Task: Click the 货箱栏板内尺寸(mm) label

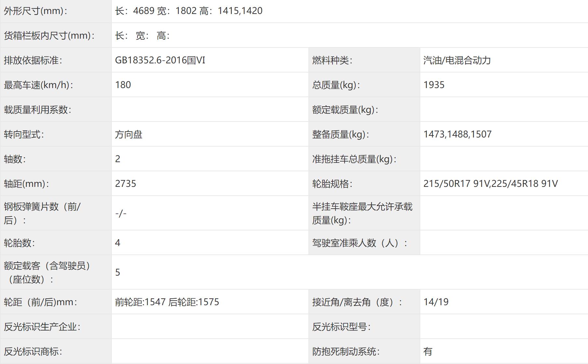Action: (49, 35)
